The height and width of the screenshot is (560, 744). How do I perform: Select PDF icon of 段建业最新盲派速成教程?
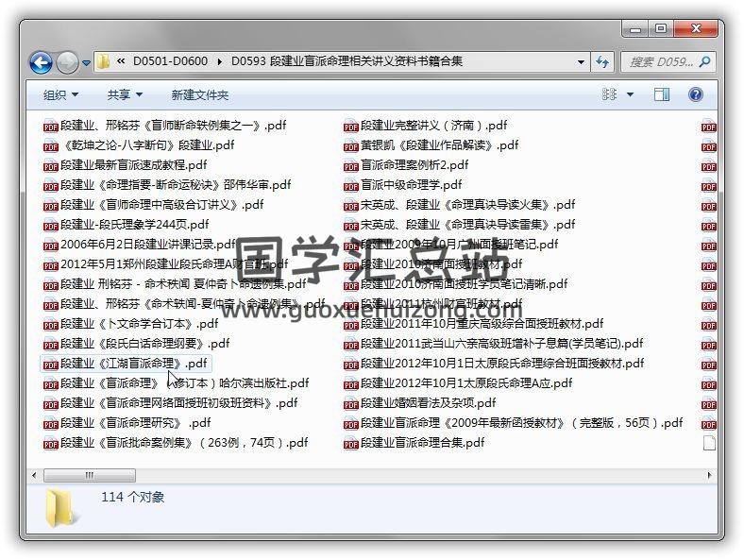click(50, 166)
